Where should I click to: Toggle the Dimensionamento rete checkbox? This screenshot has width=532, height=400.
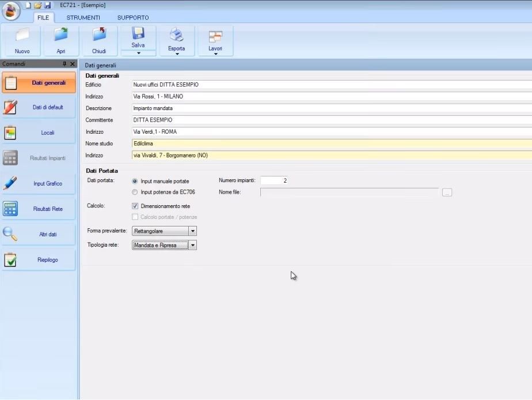[135, 206]
